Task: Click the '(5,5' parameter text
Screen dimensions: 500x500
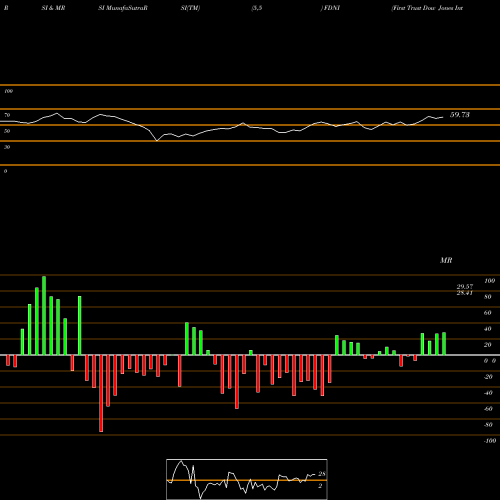Action: [x=257, y=8]
